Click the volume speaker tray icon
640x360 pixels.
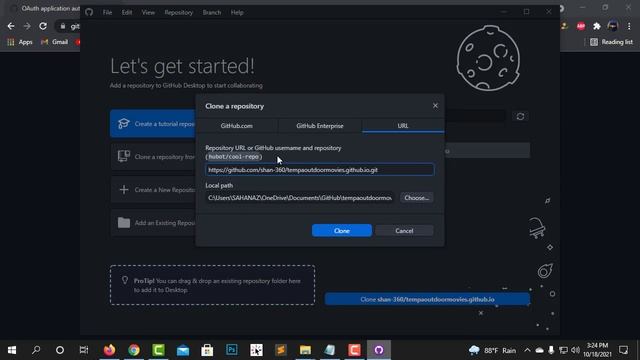(x=576, y=350)
